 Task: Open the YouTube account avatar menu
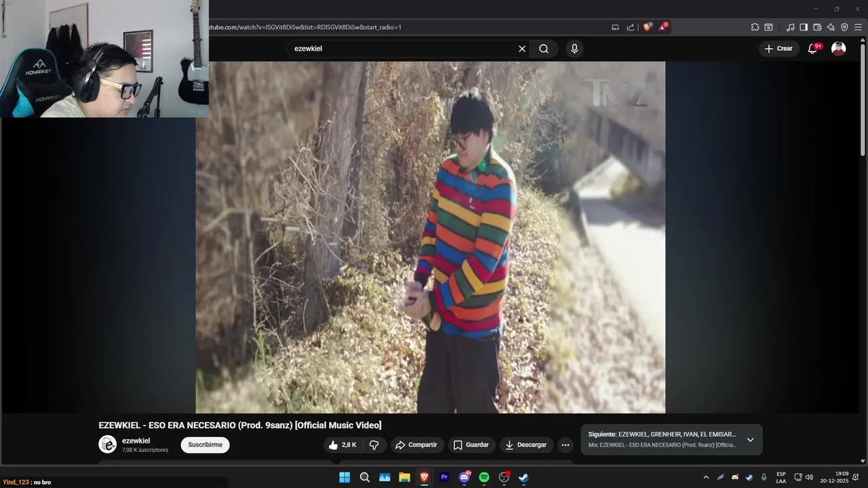click(x=839, y=49)
